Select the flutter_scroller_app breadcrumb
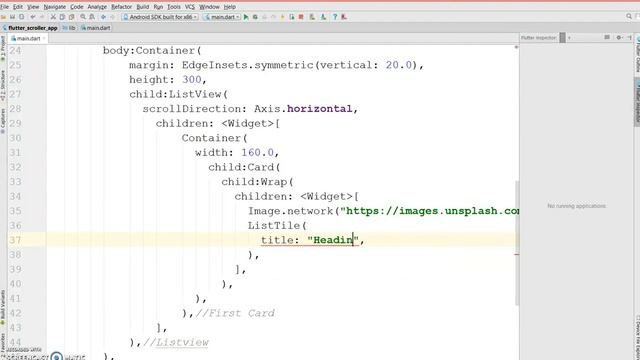The image size is (640, 360). click(30, 28)
